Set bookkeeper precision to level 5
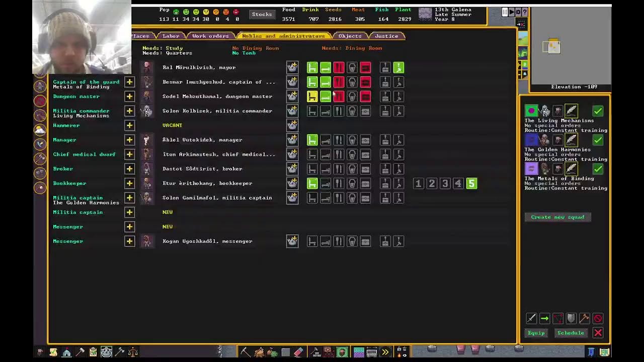 click(x=471, y=184)
